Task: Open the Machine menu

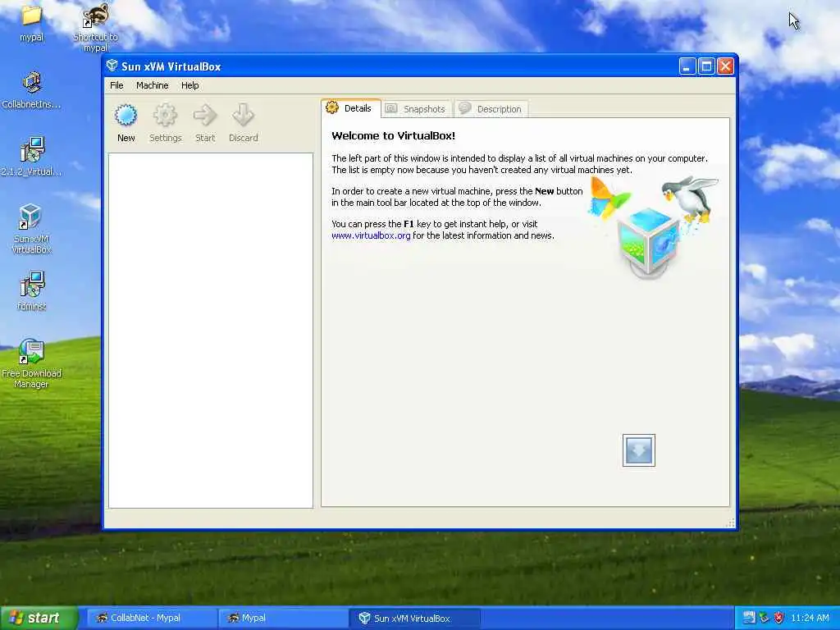Action: (152, 85)
